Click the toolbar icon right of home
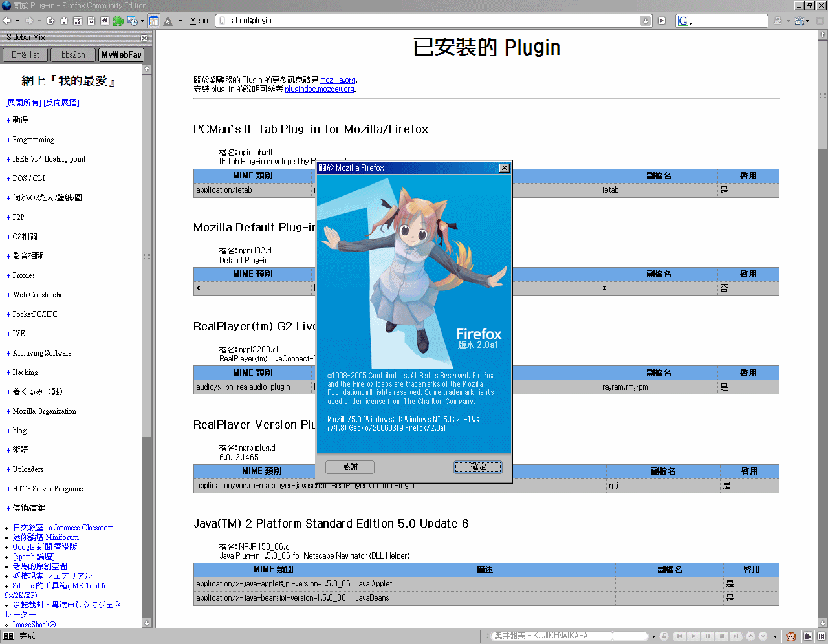Screen dimensions: 828x644 click(x=78, y=21)
